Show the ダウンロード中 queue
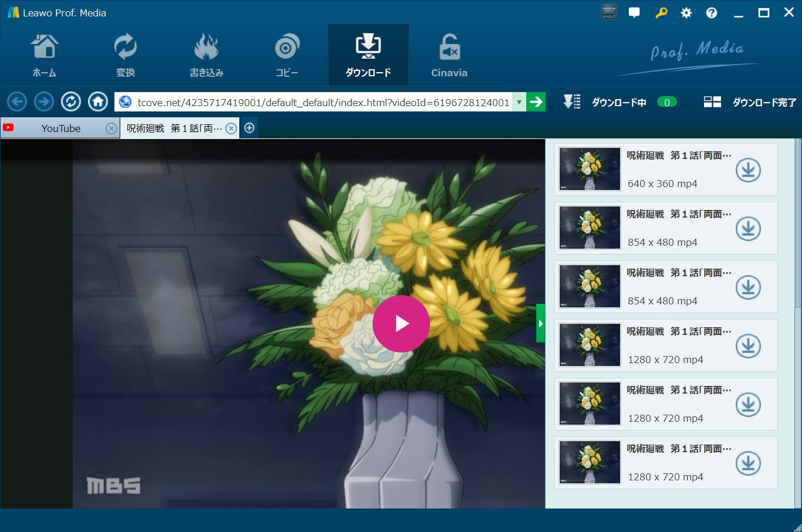The image size is (802, 532). [x=620, y=102]
